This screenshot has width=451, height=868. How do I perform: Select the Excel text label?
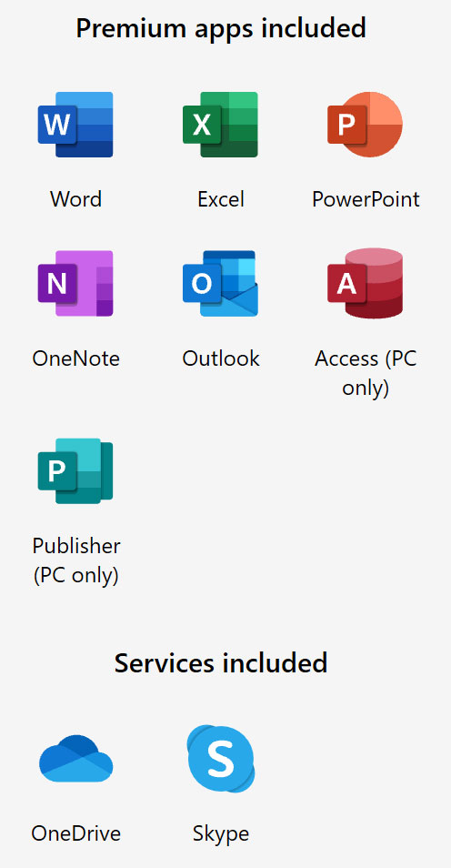(x=221, y=199)
